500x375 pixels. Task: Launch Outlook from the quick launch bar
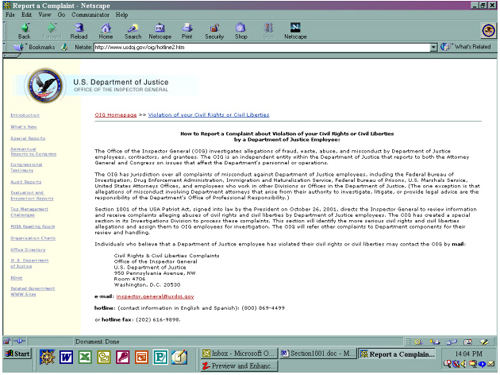pos(104,358)
